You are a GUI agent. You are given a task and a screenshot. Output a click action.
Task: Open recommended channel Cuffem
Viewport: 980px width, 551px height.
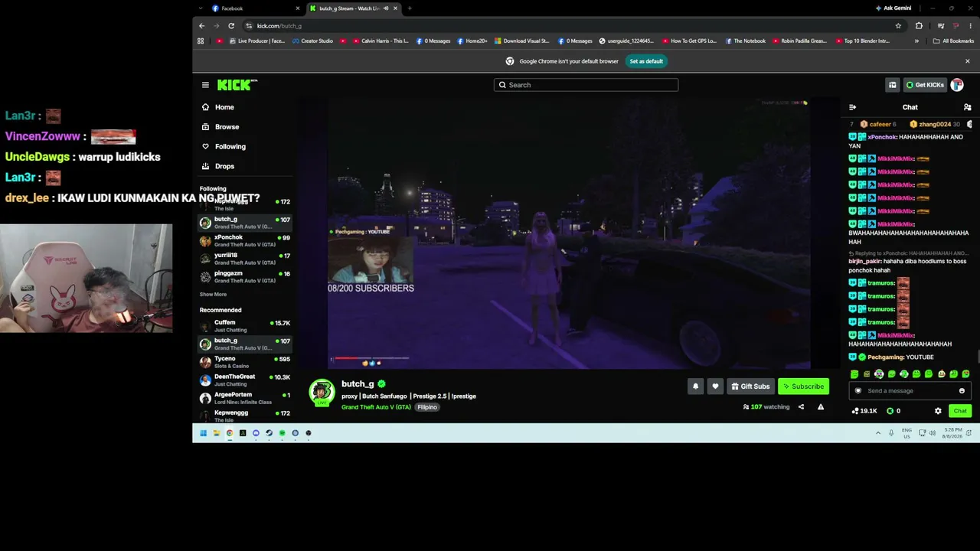point(245,326)
